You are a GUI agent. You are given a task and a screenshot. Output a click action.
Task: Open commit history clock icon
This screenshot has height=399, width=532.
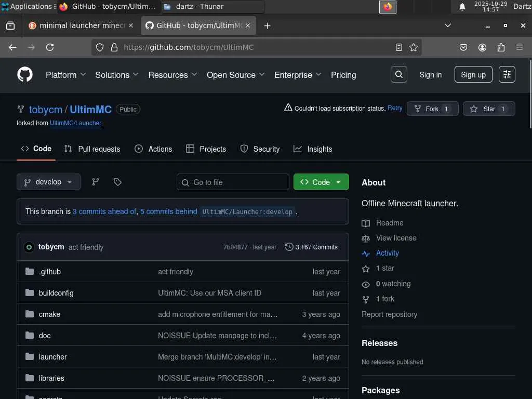coord(289,247)
